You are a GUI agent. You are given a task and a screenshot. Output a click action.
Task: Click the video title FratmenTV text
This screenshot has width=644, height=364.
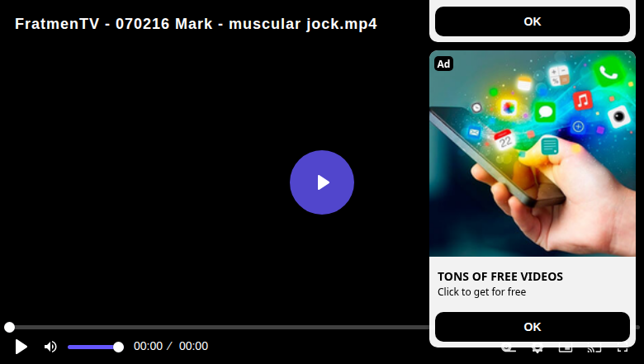pos(196,24)
